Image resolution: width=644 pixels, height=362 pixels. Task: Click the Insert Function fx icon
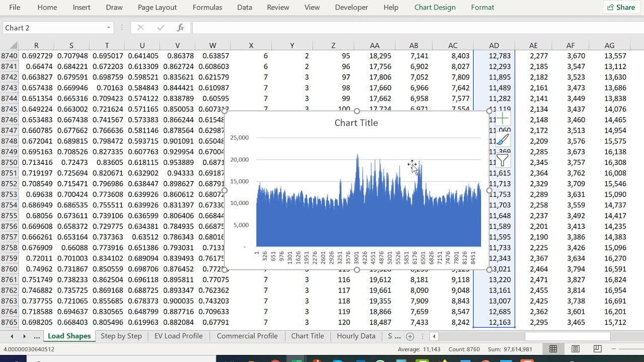180,28
